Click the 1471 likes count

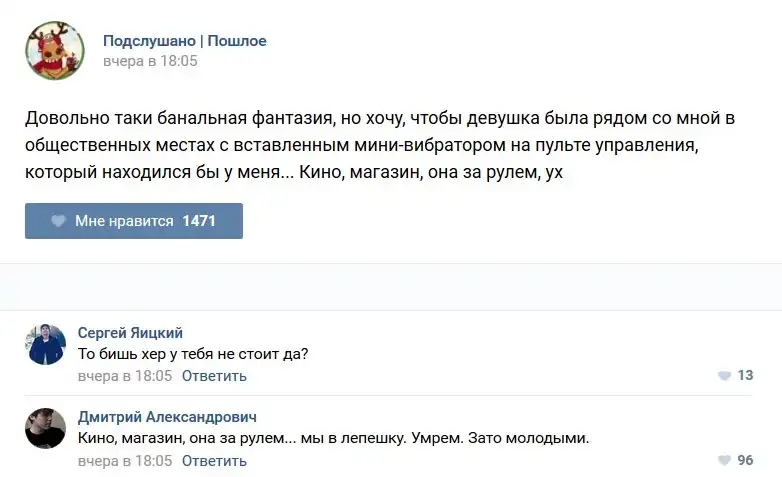(x=199, y=221)
